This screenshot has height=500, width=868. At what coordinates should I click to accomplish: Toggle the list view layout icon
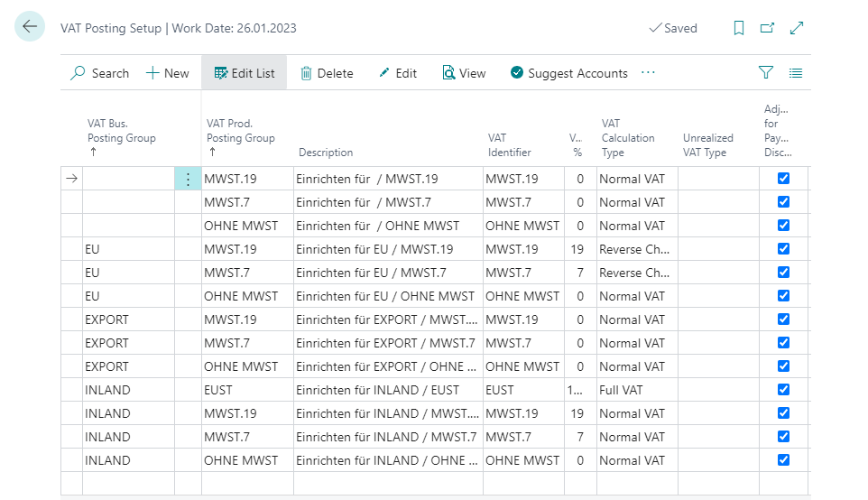tap(796, 72)
